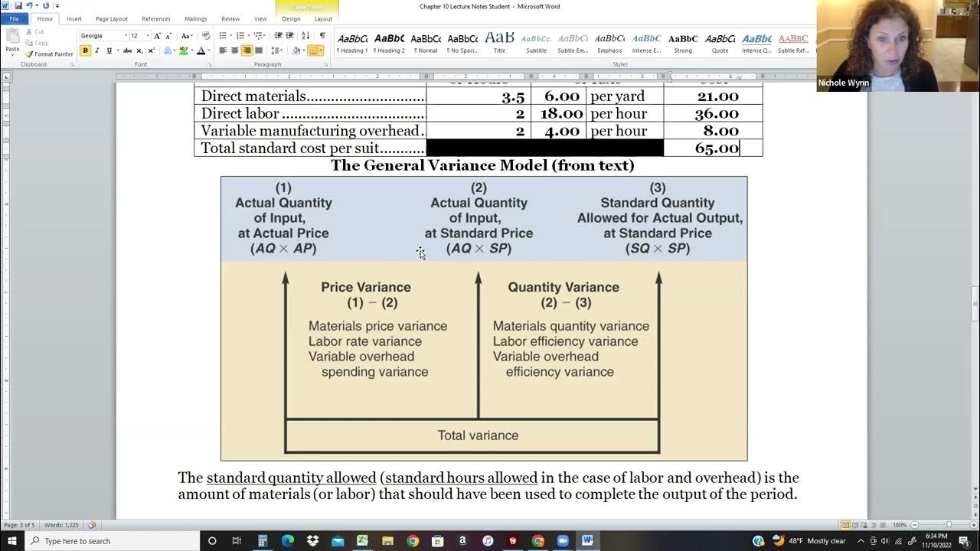Image resolution: width=980 pixels, height=551 pixels.
Task: Open Microsoft Edge from taskbar
Action: pos(287,541)
